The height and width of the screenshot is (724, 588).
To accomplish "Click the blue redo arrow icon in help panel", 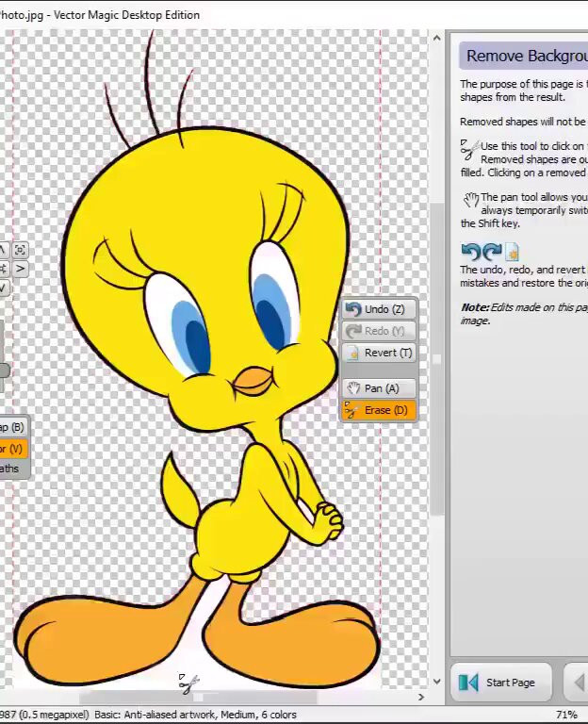I will 492,252.
